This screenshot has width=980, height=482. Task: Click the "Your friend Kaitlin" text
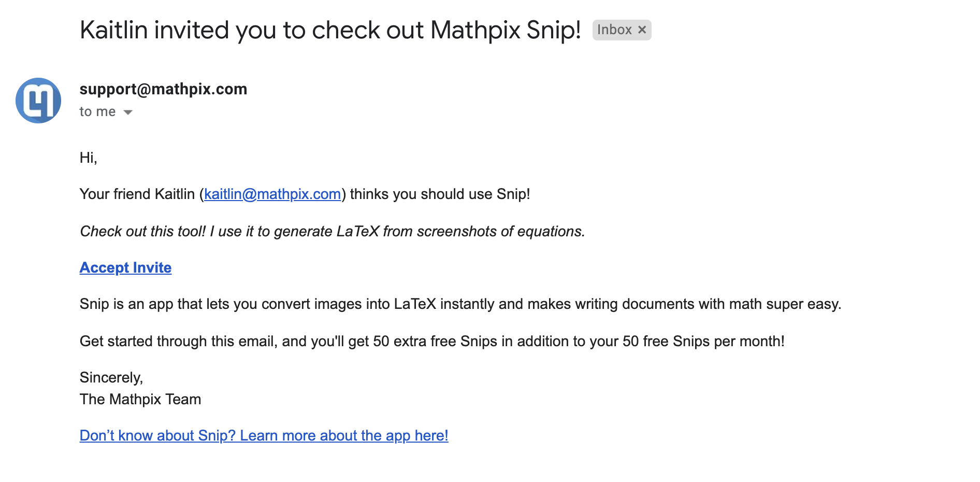[137, 194]
